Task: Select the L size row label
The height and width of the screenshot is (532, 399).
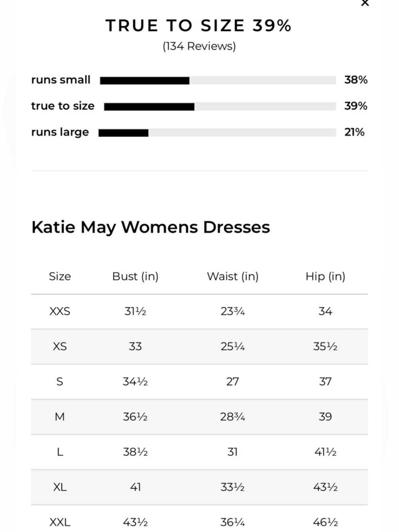Action: pyautogui.click(x=60, y=452)
